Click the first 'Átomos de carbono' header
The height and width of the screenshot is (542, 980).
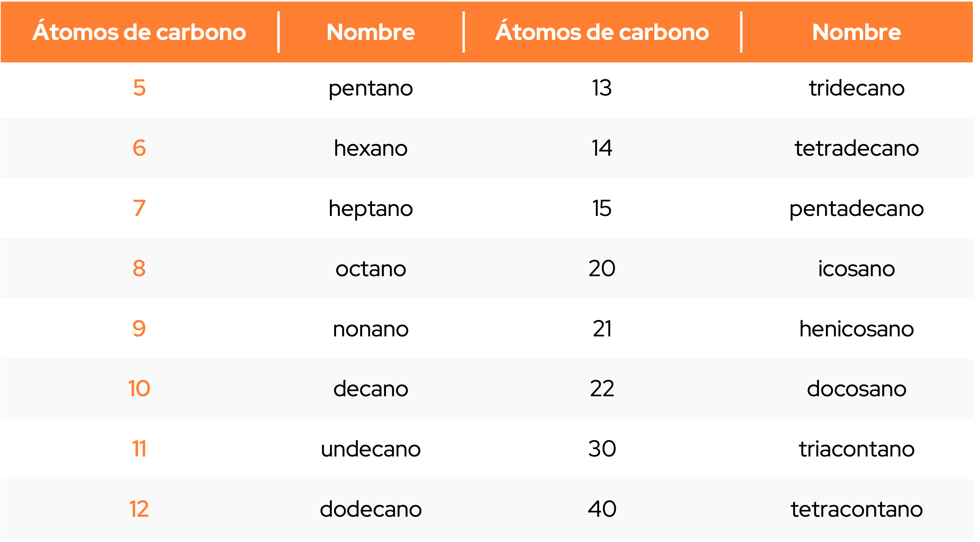140,32
